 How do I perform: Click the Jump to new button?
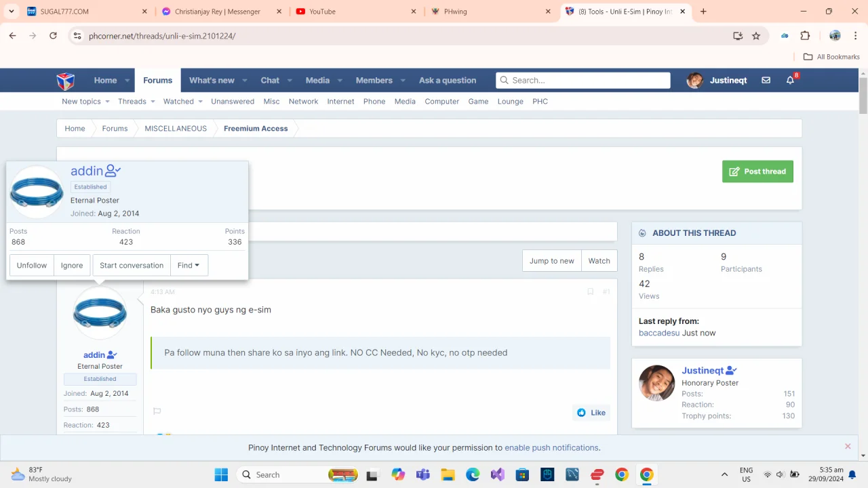(552, 261)
